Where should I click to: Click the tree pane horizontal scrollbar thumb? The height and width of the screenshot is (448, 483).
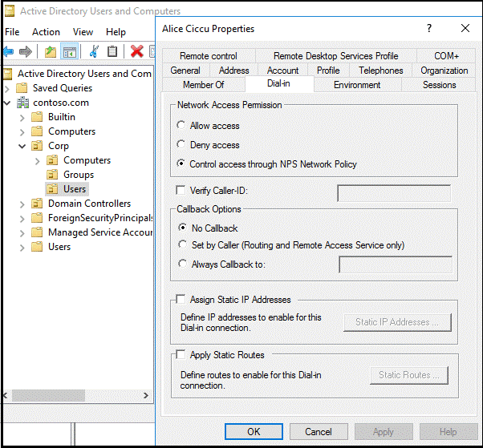pos(48,395)
